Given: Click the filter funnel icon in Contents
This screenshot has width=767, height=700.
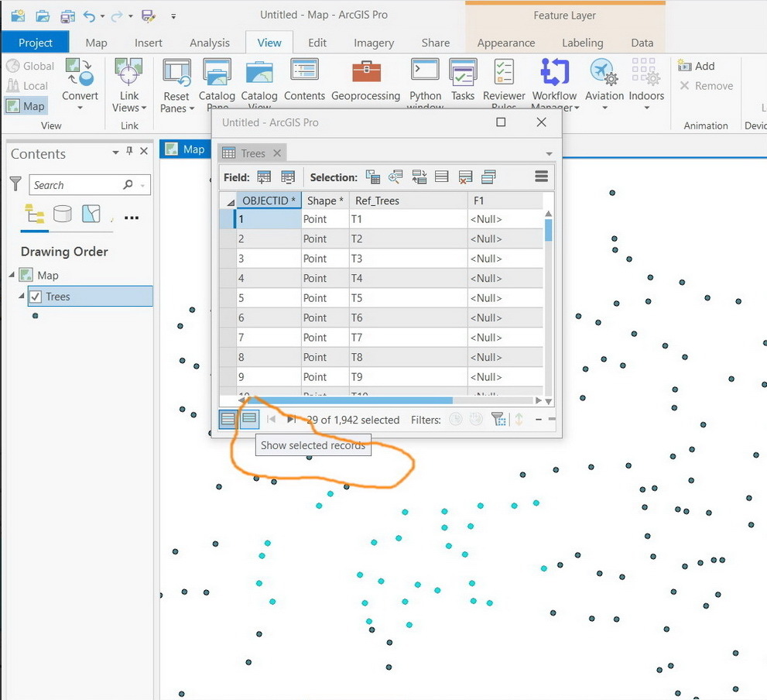Looking at the screenshot, I should (15, 184).
